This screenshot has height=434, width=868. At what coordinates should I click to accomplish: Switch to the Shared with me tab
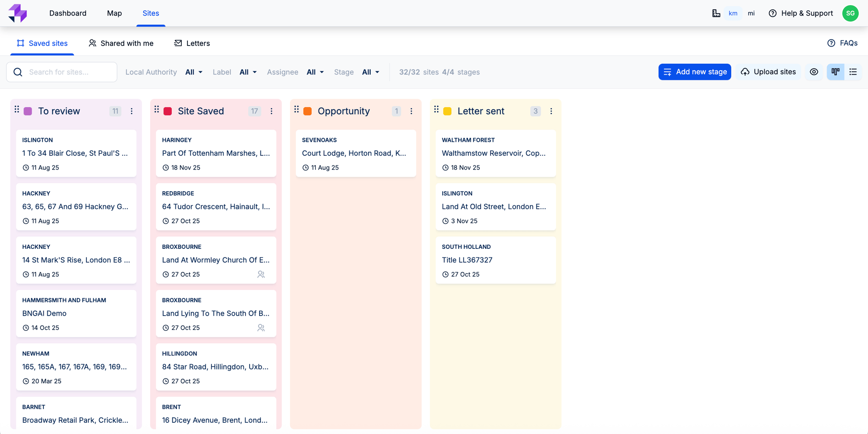tap(121, 43)
